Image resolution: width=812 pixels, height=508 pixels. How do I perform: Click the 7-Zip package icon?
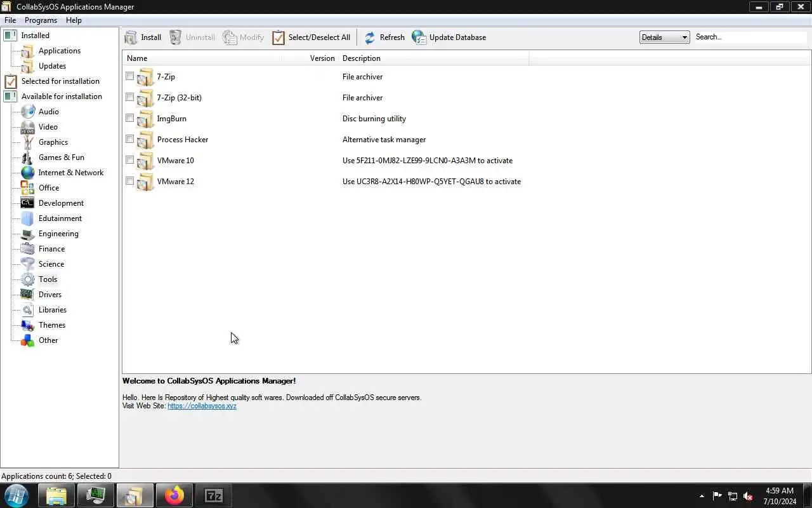(145, 77)
